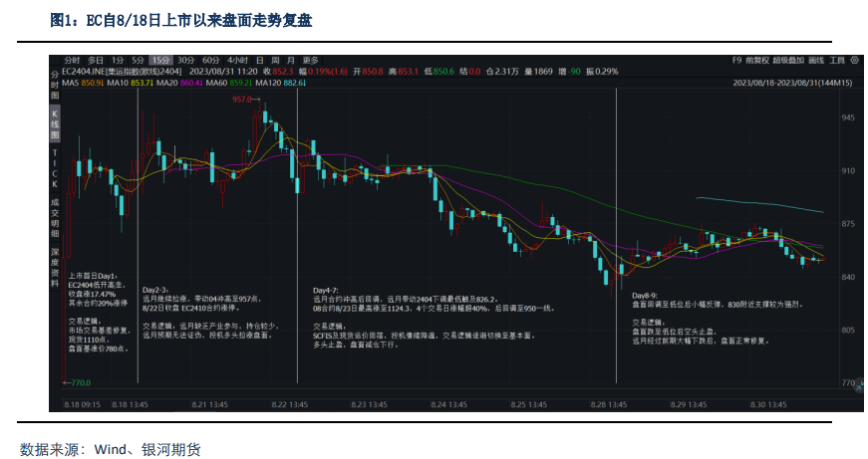Click the 8.23 13:45 time axis label
The height and width of the screenshot is (459, 868).
click(x=370, y=405)
